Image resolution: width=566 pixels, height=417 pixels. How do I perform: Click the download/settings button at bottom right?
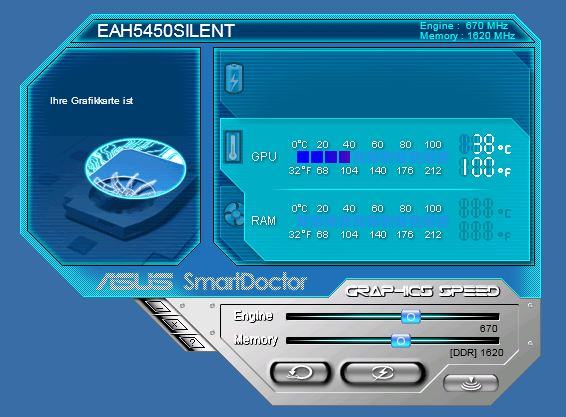coord(471,383)
